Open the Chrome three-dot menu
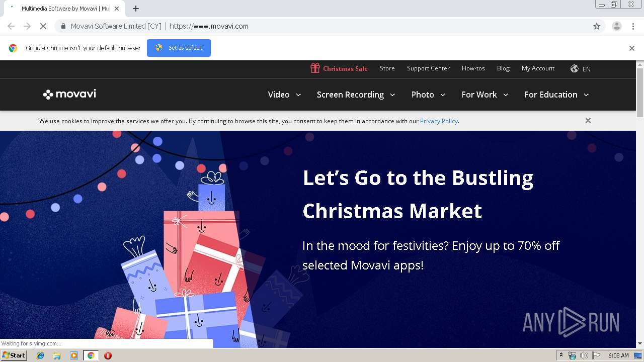 (x=633, y=26)
